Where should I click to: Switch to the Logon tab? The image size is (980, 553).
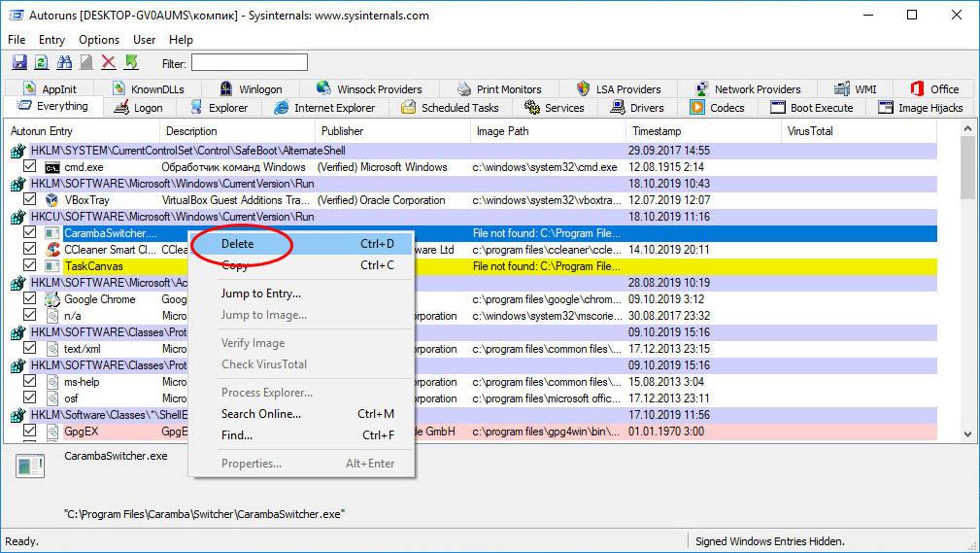point(138,108)
